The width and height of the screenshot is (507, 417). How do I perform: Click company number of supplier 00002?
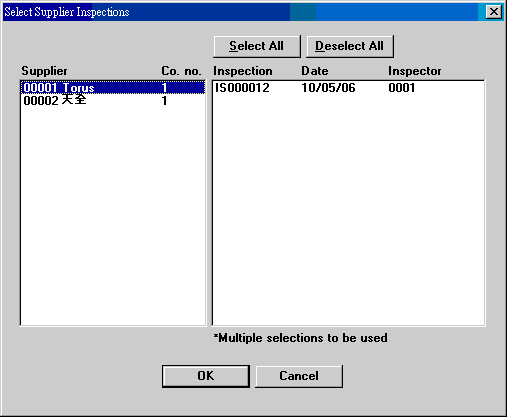pos(164,100)
